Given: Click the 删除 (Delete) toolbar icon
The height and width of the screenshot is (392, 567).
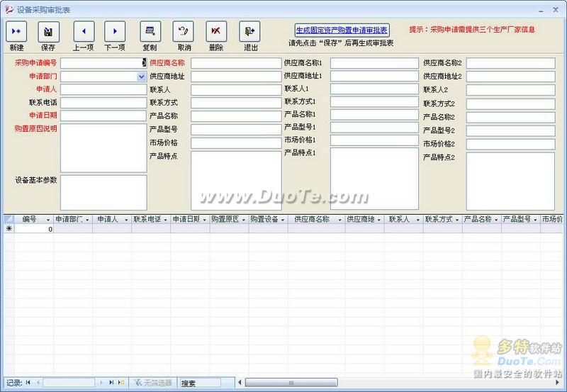Looking at the screenshot, I should pyautogui.click(x=216, y=31).
